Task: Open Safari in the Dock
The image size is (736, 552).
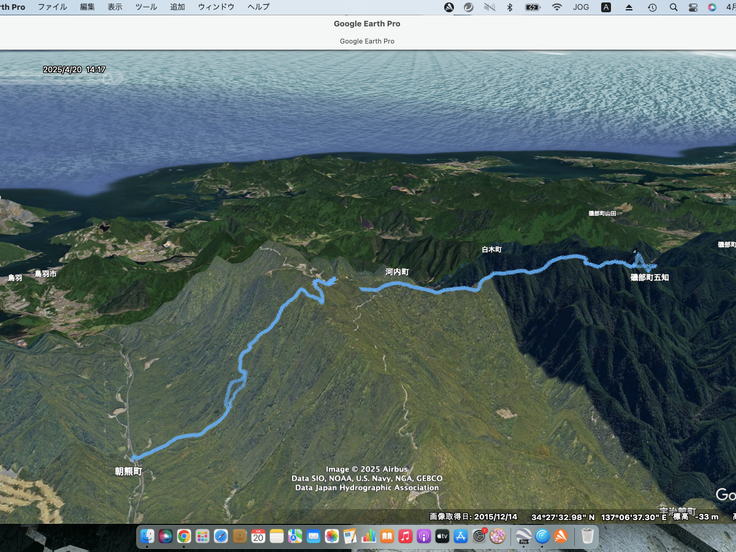Action: pyautogui.click(x=221, y=536)
